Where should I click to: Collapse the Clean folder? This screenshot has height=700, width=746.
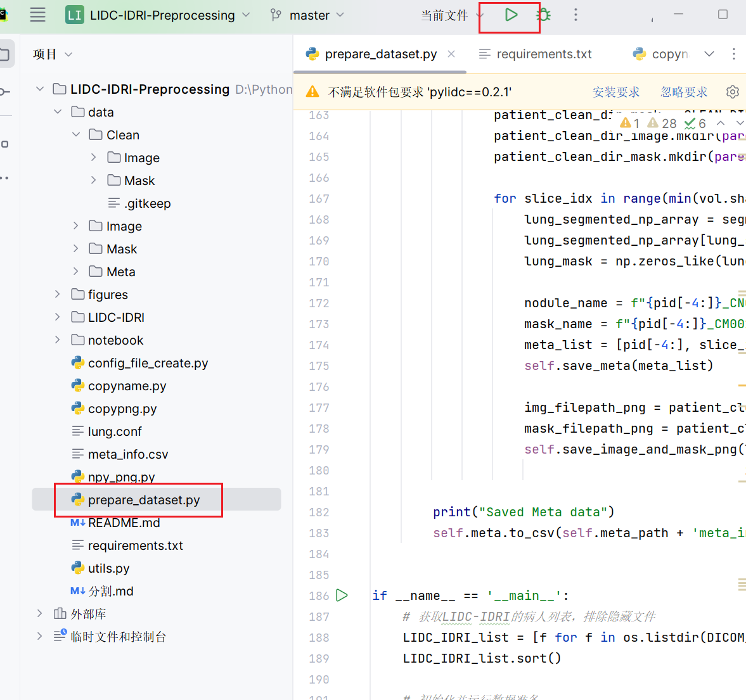pyautogui.click(x=76, y=135)
